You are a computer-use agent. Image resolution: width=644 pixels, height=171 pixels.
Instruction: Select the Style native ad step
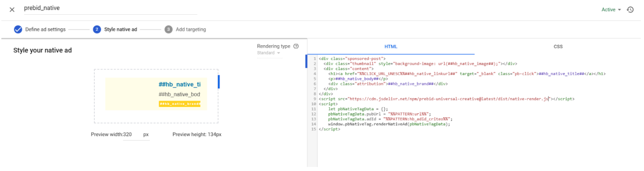pyautogui.click(x=120, y=30)
